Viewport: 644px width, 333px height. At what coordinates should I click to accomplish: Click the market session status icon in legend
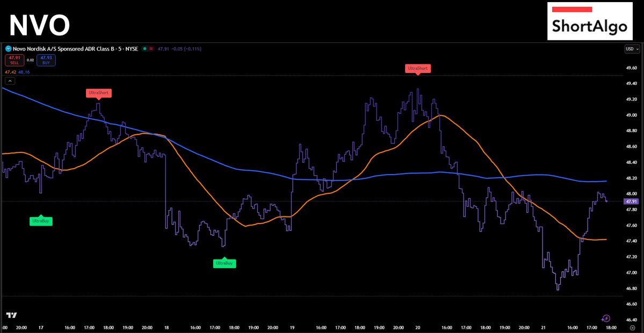tap(146, 48)
